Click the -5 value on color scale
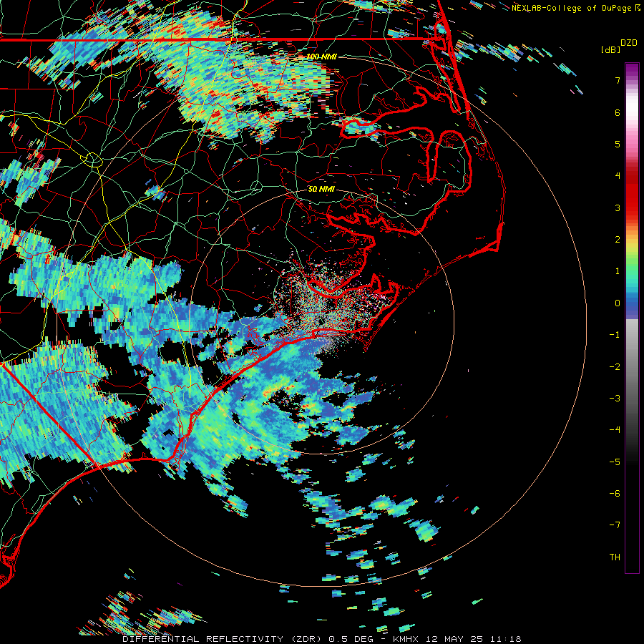Viewport: 644px width, 644px height. click(615, 462)
